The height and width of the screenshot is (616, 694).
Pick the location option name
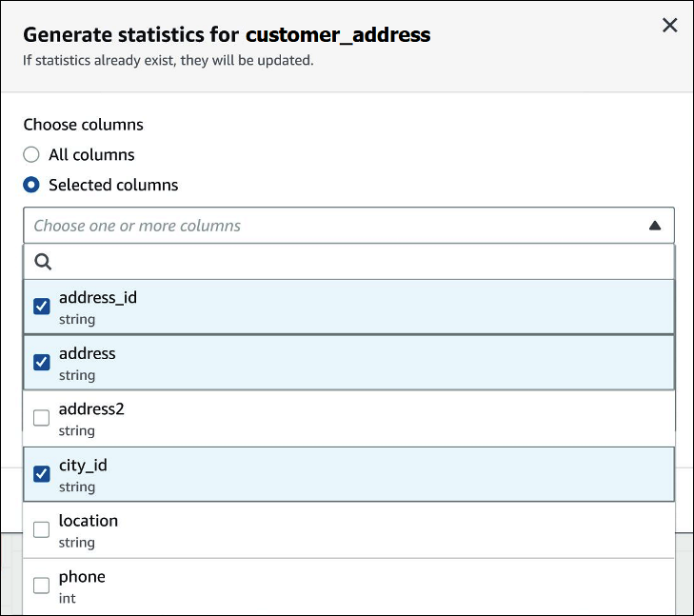pos(89,521)
